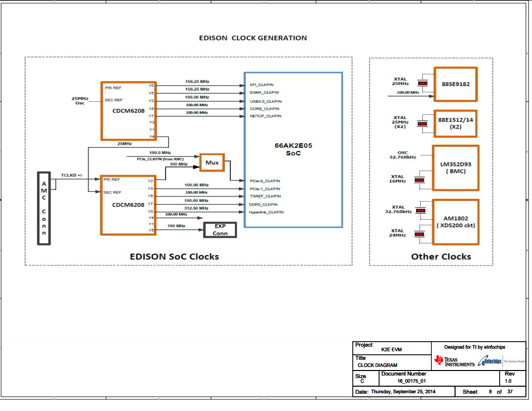Click the Designed for TI by eInfochips text
The width and height of the screenshot is (532, 411).
475,347
